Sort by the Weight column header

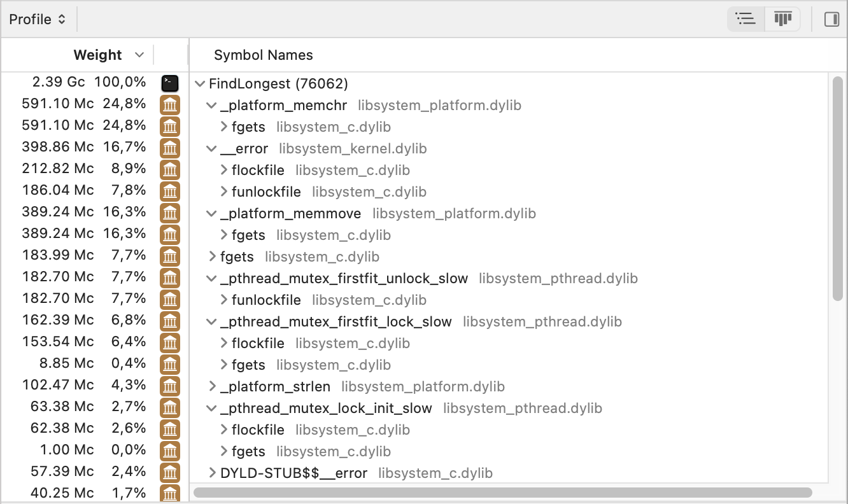point(98,55)
